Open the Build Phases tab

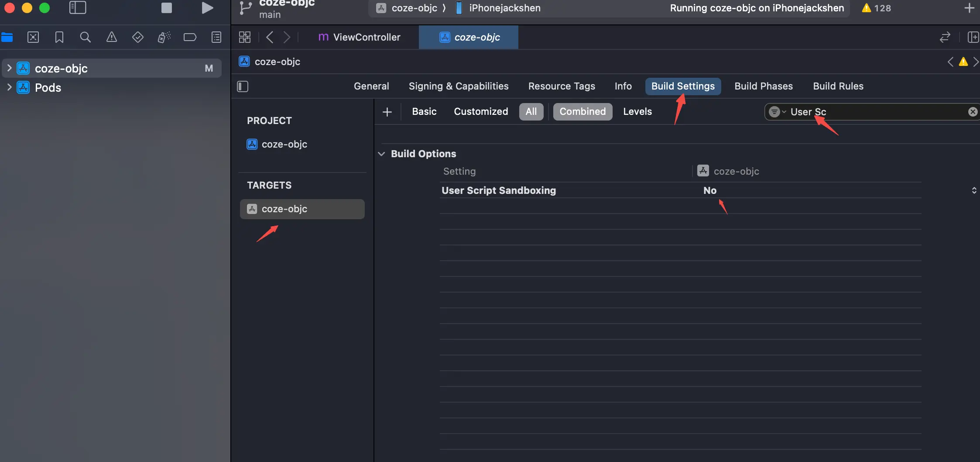tap(764, 86)
